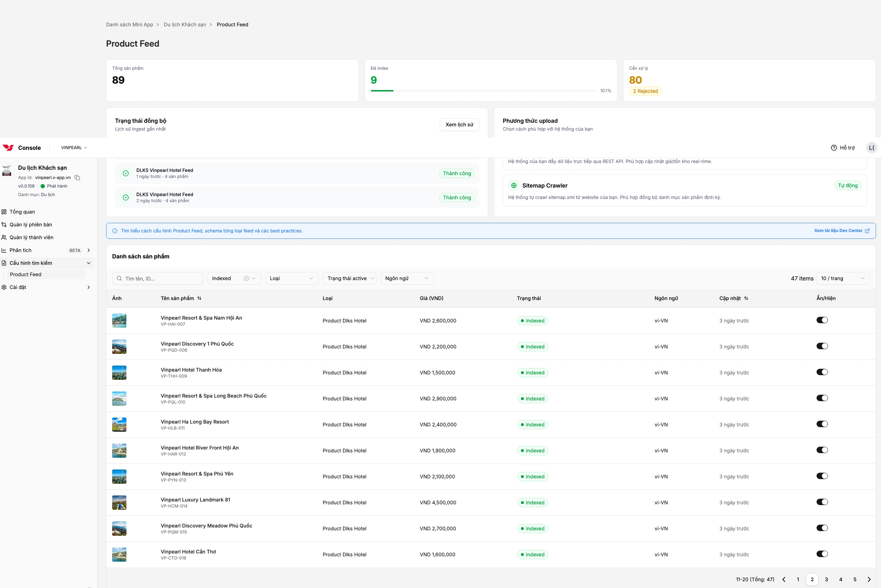The width and height of the screenshot is (881, 588).
Task: Copy the App id vinpearl.v-app.vn
Action: coord(77,178)
